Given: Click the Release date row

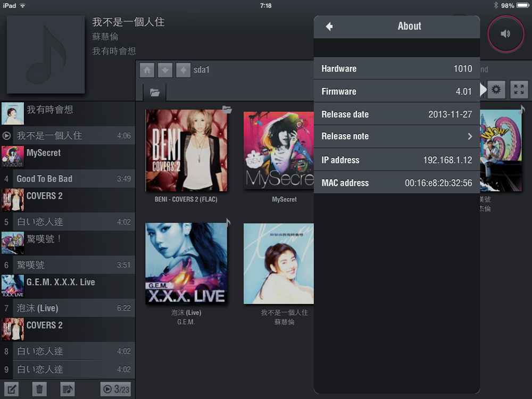Looking at the screenshot, I should pos(397,114).
